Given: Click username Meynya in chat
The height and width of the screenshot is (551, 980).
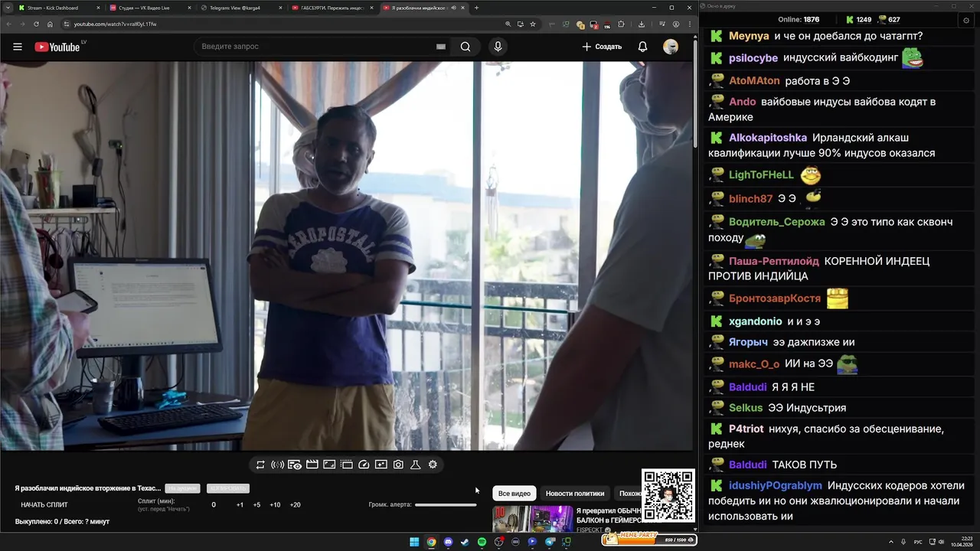Looking at the screenshot, I should [x=749, y=36].
